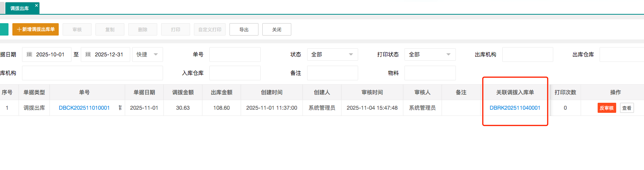Image resolution: width=644 pixels, height=170 pixels.
Task: Select 调拨出库 cell in row 1
Action: [34, 108]
